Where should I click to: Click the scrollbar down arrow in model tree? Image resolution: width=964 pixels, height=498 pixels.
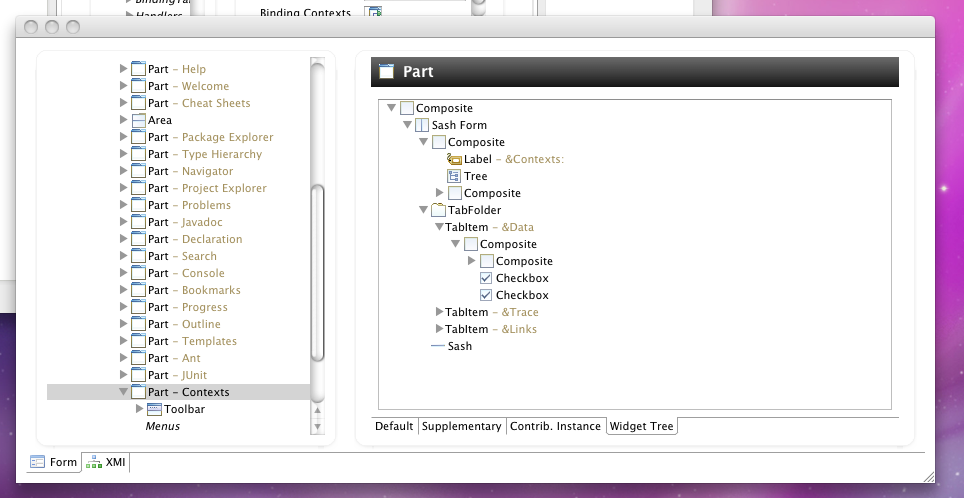tap(317, 425)
